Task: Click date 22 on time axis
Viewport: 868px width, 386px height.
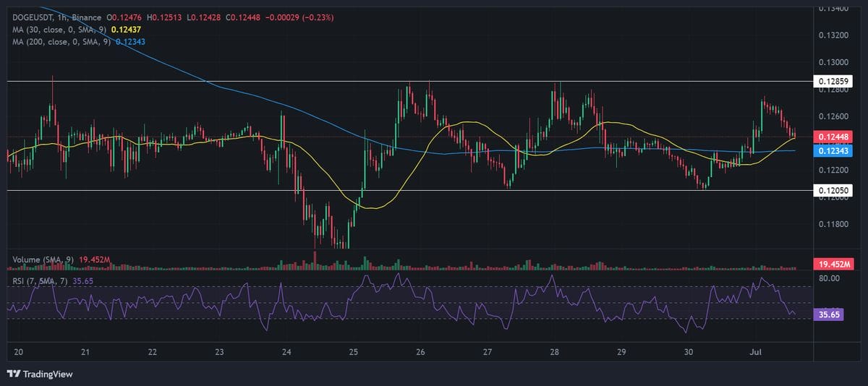Action: 153,352
